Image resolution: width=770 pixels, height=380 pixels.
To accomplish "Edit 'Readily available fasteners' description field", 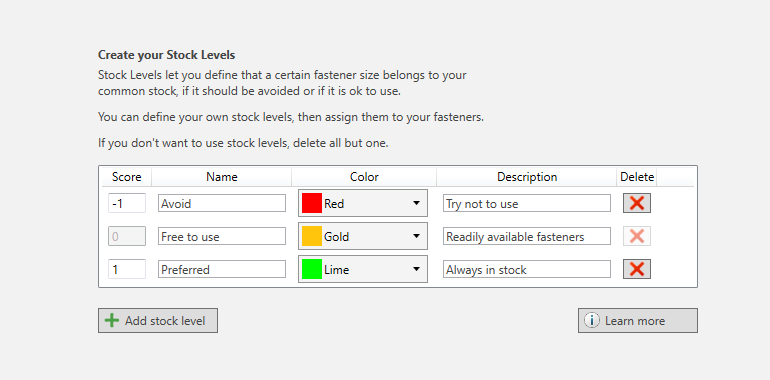I will point(527,236).
